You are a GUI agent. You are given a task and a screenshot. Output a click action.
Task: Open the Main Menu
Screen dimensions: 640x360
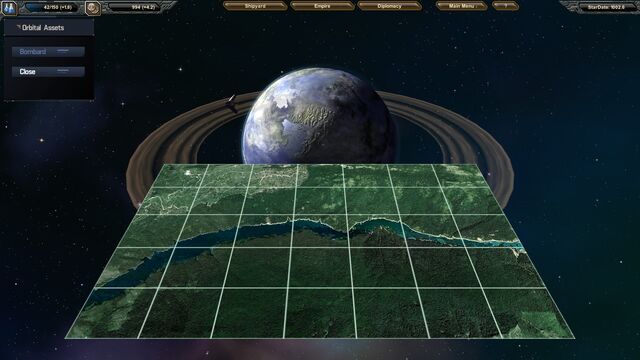[461, 6]
